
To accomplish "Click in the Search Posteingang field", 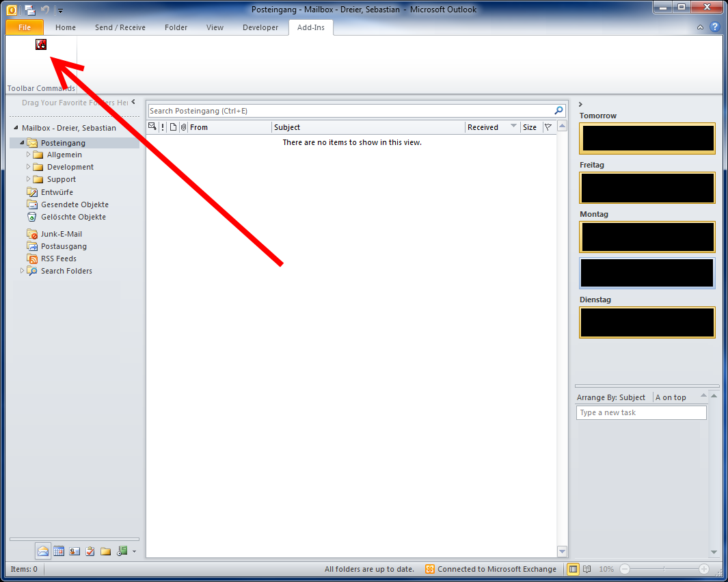I will point(349,111).
